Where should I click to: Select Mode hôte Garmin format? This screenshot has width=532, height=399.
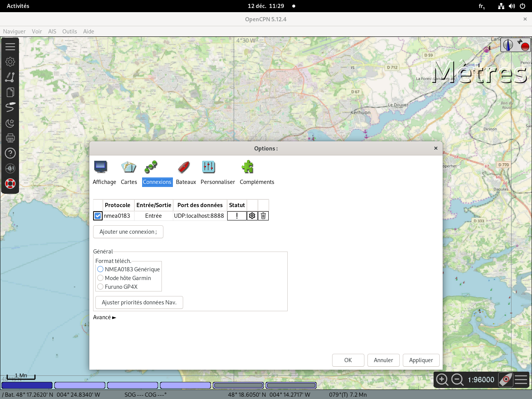pyautogui.click(x=124, y=278)
